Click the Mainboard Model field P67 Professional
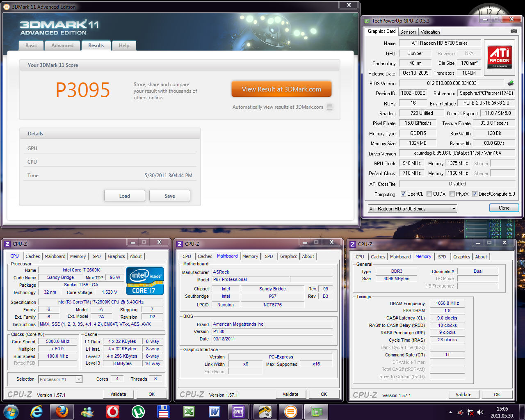The height and width of the screenshot is (420, 525). point(250,279)
